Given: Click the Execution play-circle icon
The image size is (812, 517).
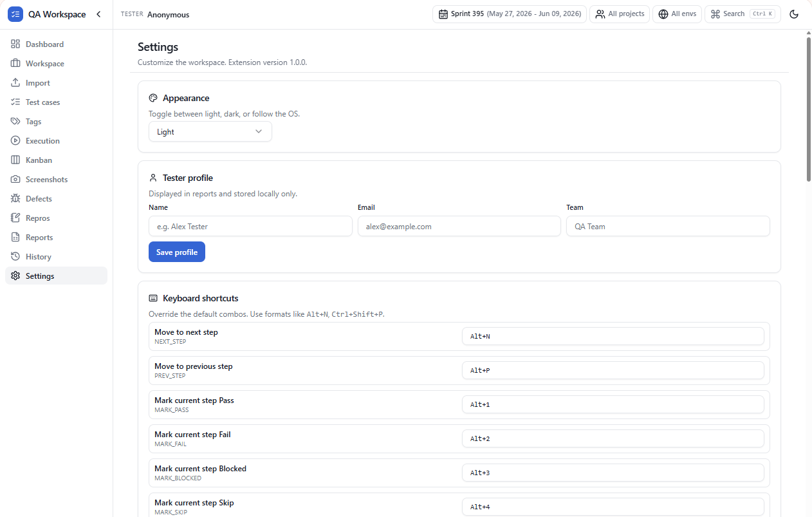Looking at the screenshot, I should (x=15, y=141).
